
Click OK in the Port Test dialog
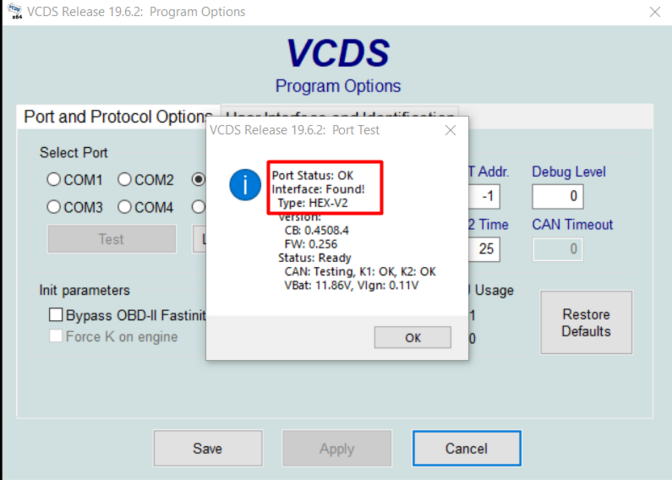[412, 337]
